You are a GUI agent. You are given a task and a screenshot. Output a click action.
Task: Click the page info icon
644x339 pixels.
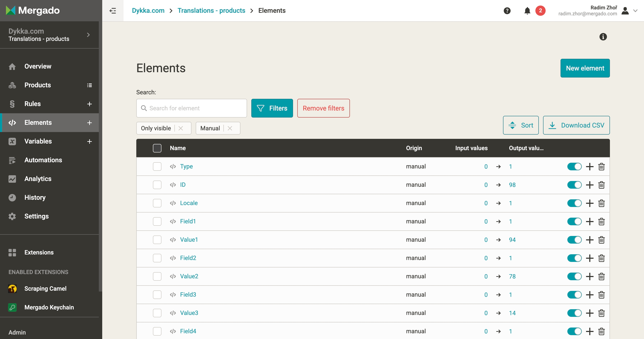tap(603, 37)
